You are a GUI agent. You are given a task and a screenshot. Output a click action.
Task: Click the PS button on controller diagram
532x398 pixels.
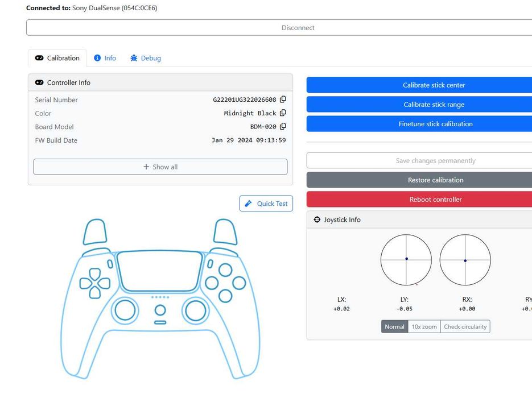pyautogui.click(x=160, y=310)
